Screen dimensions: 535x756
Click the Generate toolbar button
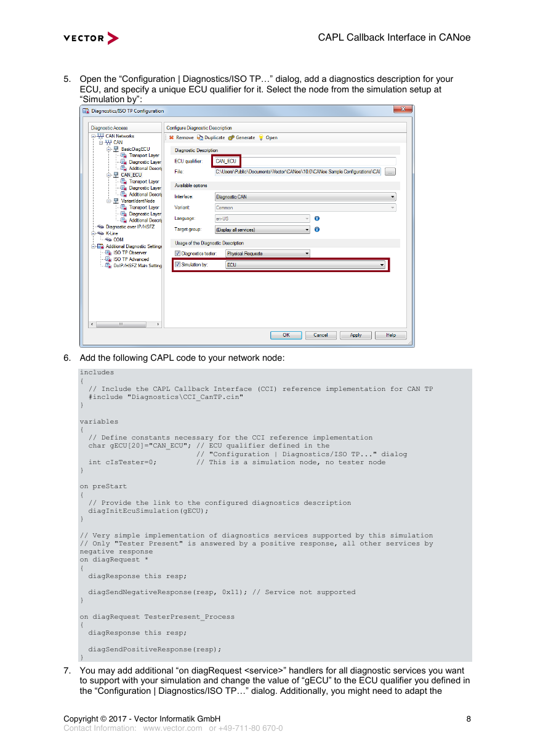(x=241, y=138)
